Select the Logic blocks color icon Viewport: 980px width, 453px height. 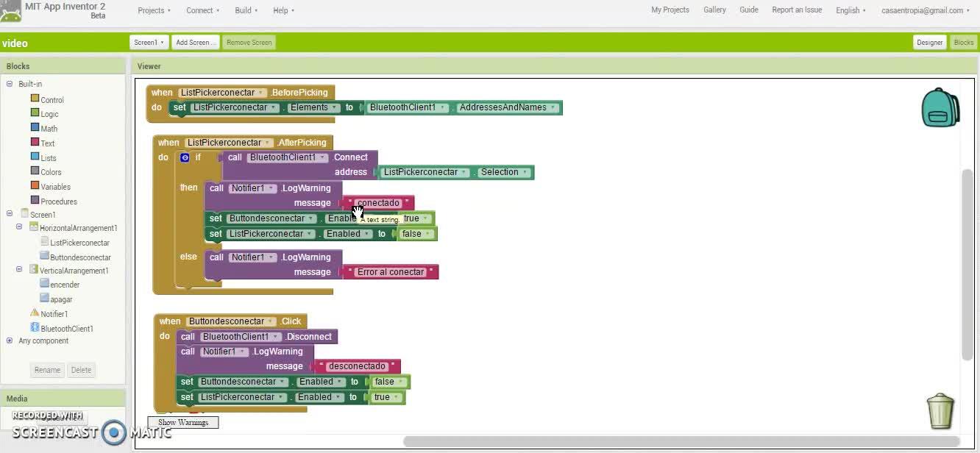pos(35,113)
